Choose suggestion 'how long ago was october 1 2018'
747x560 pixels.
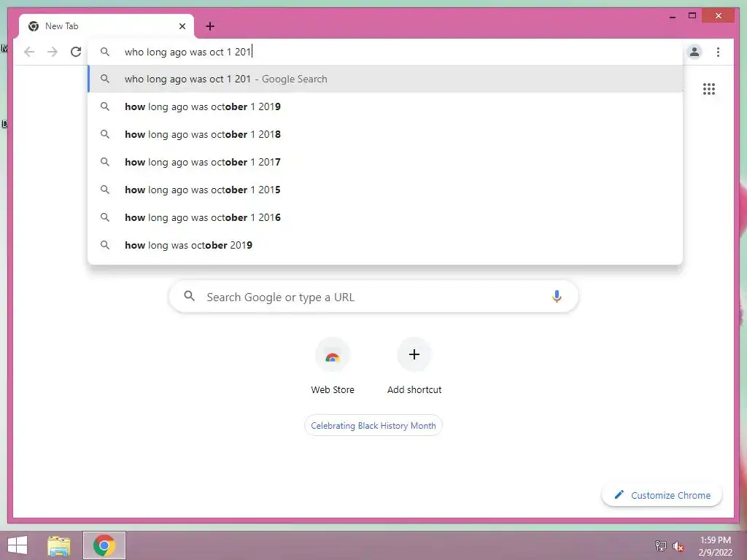click(x=385, y=134)
